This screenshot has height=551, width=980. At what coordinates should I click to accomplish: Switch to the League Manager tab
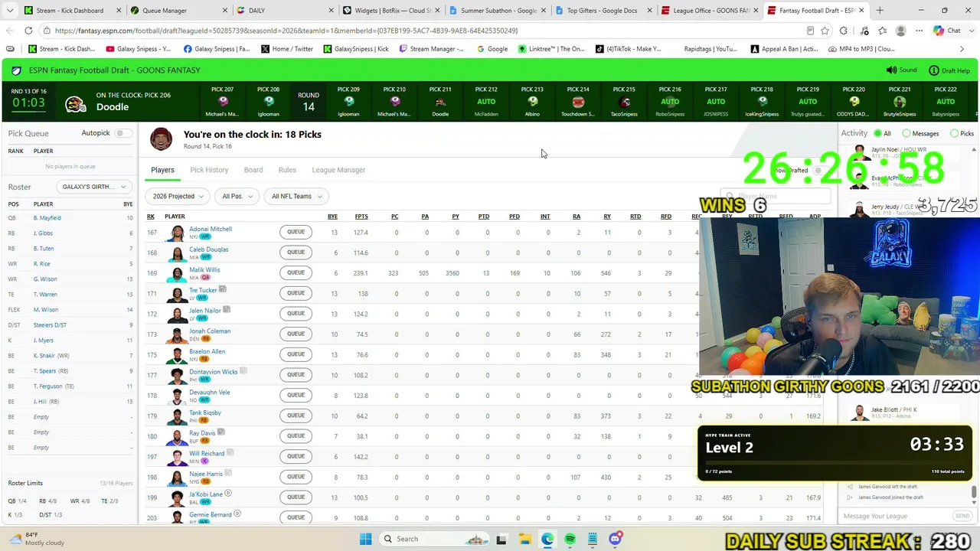338,170
